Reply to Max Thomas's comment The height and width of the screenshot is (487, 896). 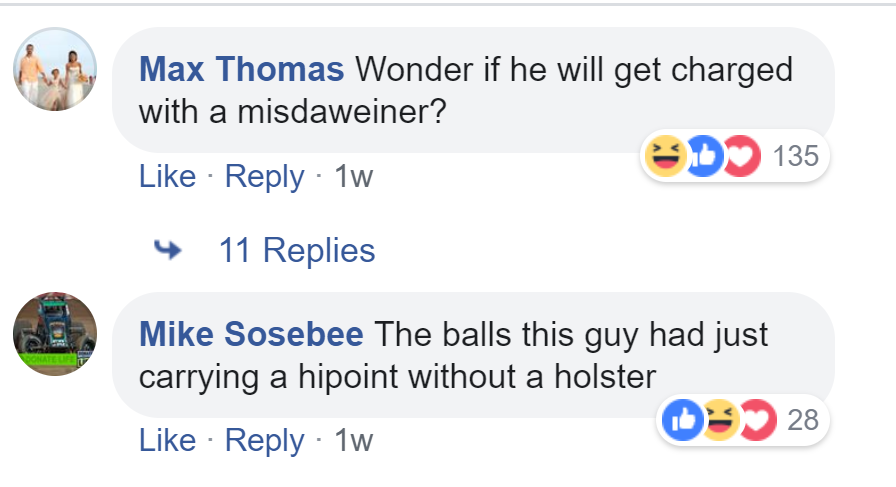tap(264, 177)
